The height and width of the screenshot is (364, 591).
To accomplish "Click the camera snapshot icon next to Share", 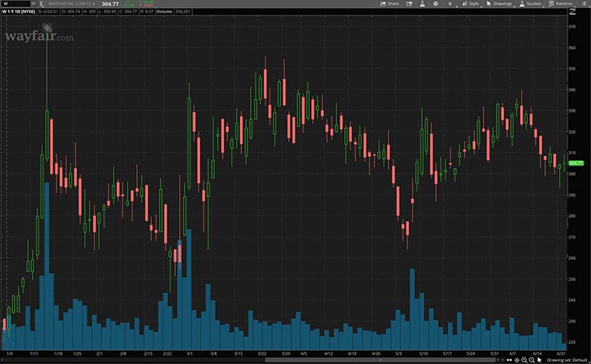I will pyautogui.click(x=408, y=4).
